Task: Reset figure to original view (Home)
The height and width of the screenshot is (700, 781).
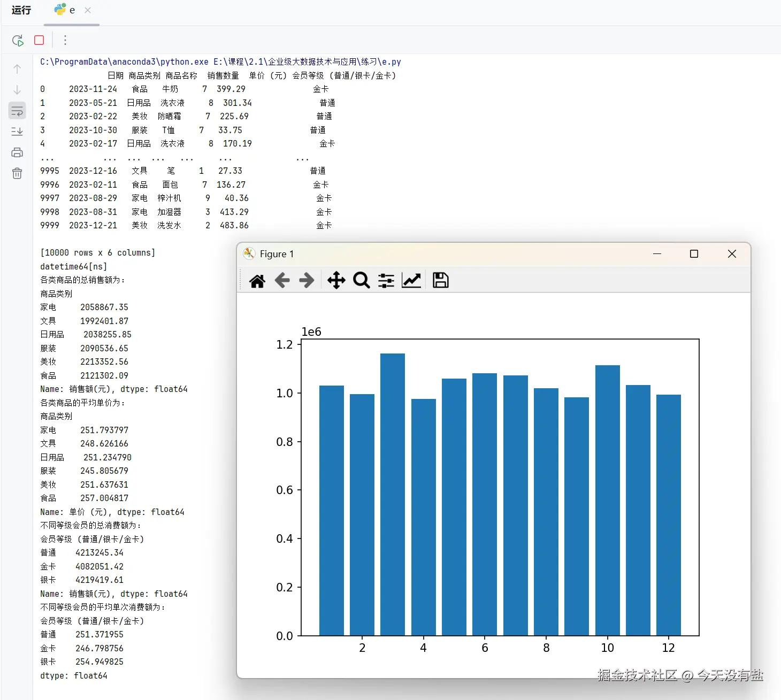Action: tap(257, 280)
